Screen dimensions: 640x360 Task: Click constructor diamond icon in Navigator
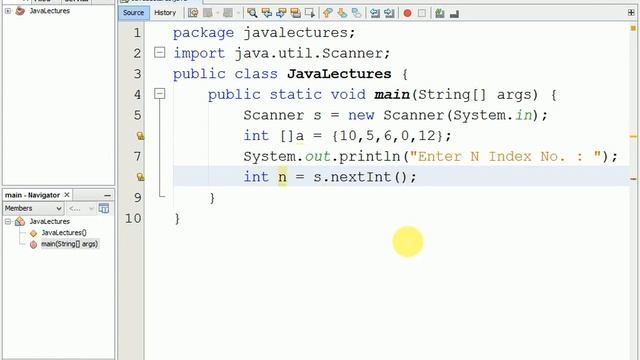33,233
